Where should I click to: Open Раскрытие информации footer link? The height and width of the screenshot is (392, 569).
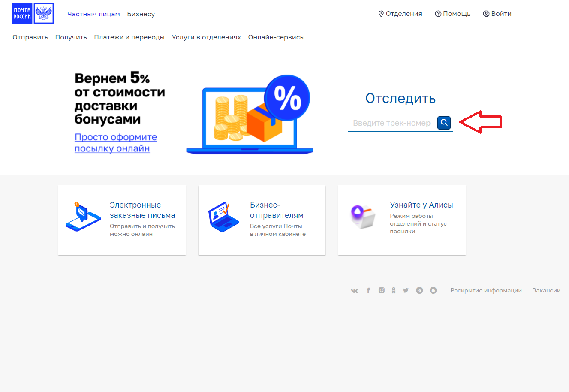pyautogui.click(x=486, y=290)
